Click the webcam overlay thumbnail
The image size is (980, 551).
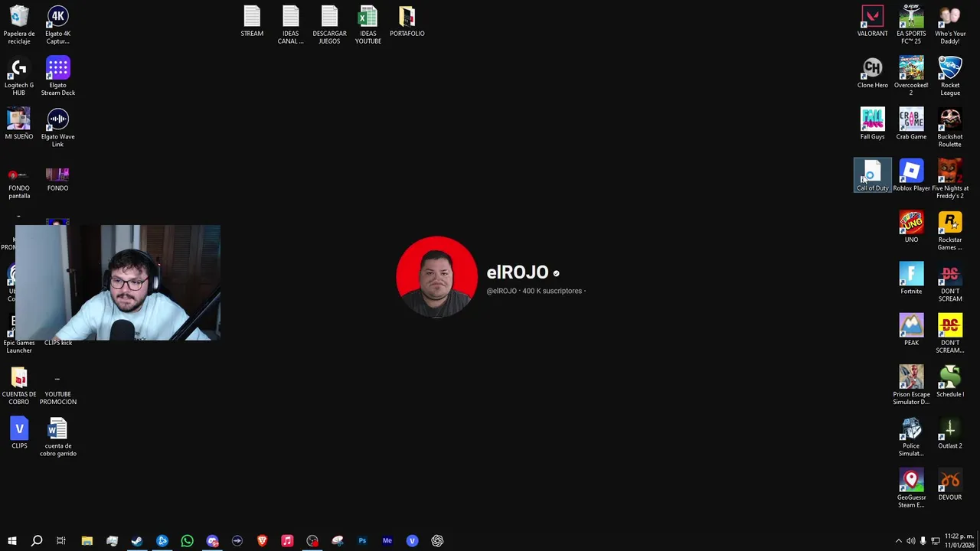(117, 282)
